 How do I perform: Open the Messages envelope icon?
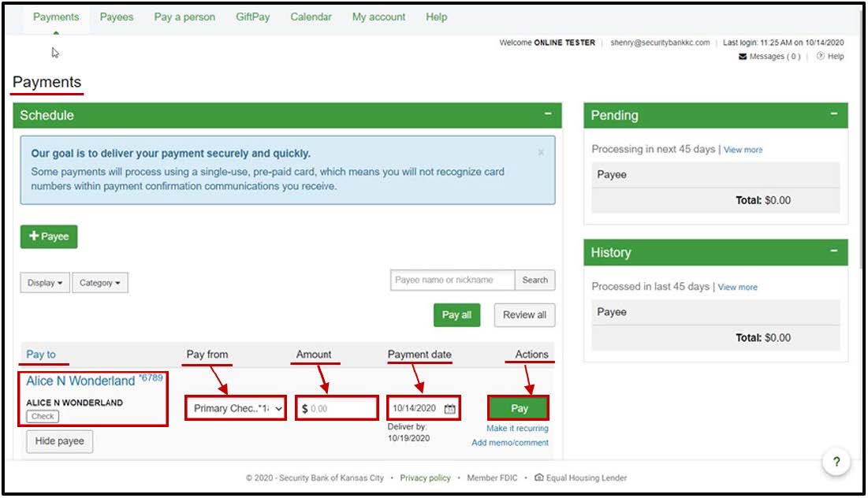743,57
